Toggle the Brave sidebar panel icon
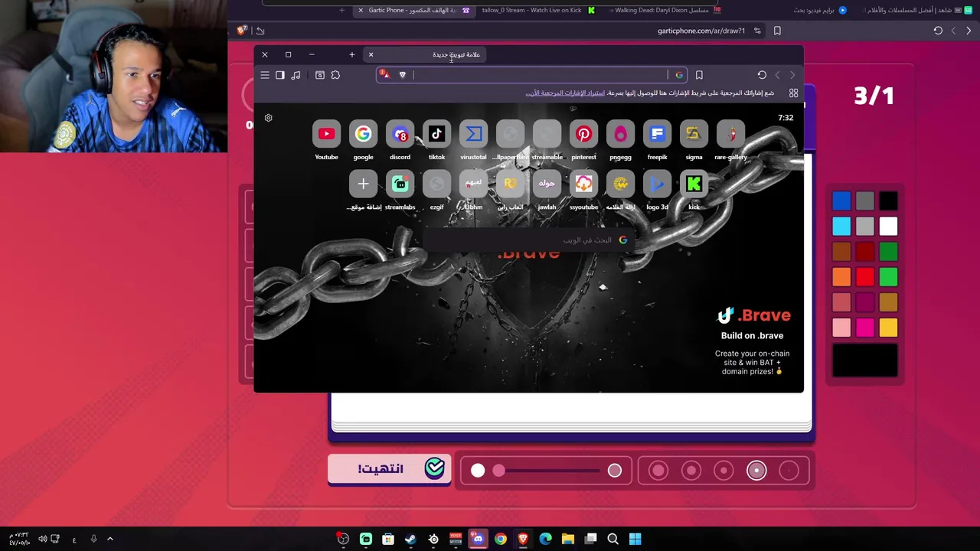This screenshot has height=551, width=980. coord(280,75)
